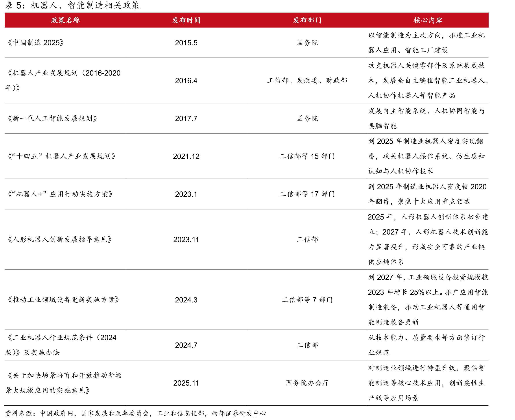Click '工信部等 17 部门' cell
This screenshot has height=420, width=515.
(307, 194)
